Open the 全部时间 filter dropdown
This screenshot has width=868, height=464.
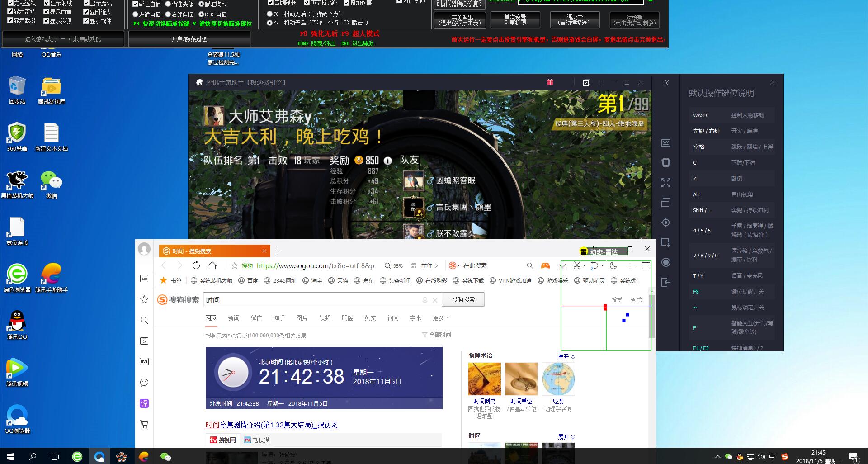point(437,335)
